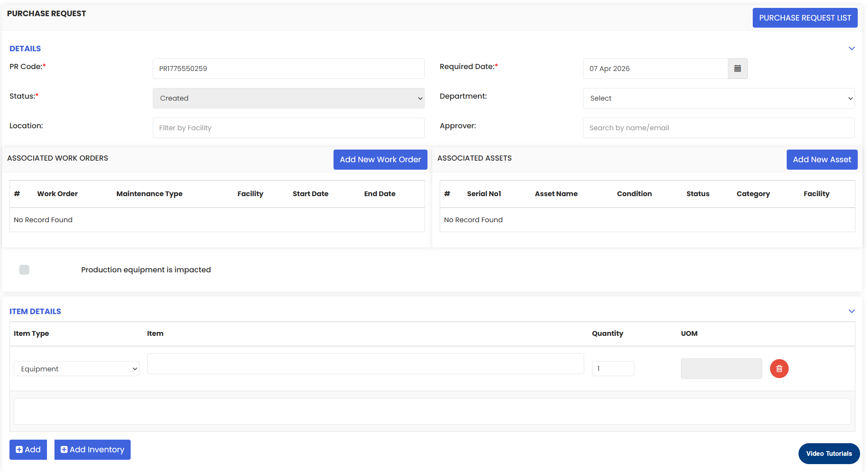This screenshot has height=472, width=868.
Task: Open the Item Type Equipment dropdown
Action: pyautogui.click(x=77, y=369)
